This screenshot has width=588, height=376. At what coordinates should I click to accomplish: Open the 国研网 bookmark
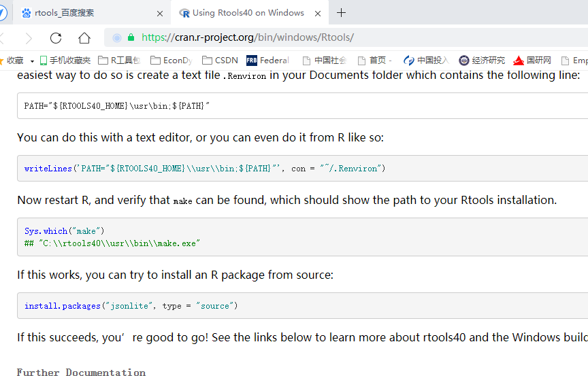(x=532, y=61)
